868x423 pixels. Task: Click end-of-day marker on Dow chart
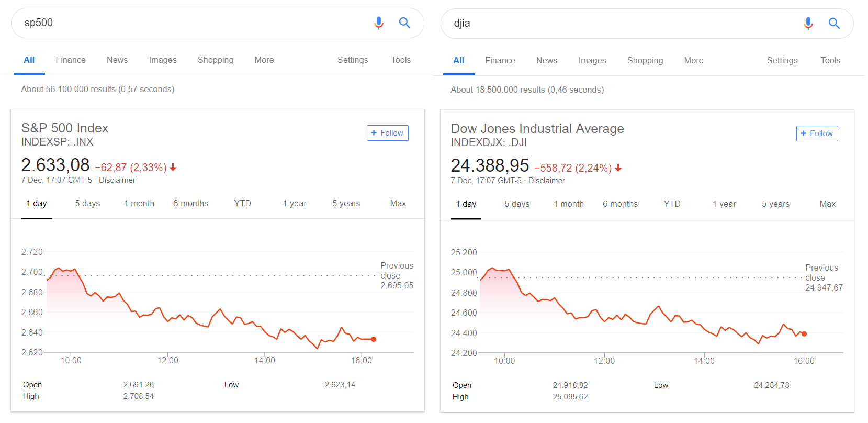[804, 333]
